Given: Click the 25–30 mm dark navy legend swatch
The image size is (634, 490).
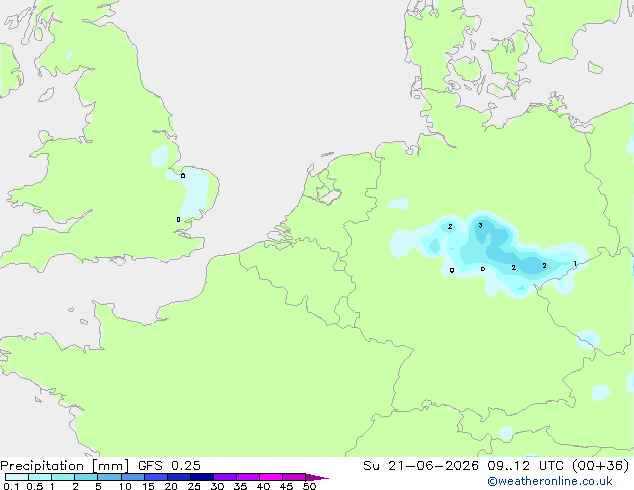Looking at the screenshot, I should [201, 477].
